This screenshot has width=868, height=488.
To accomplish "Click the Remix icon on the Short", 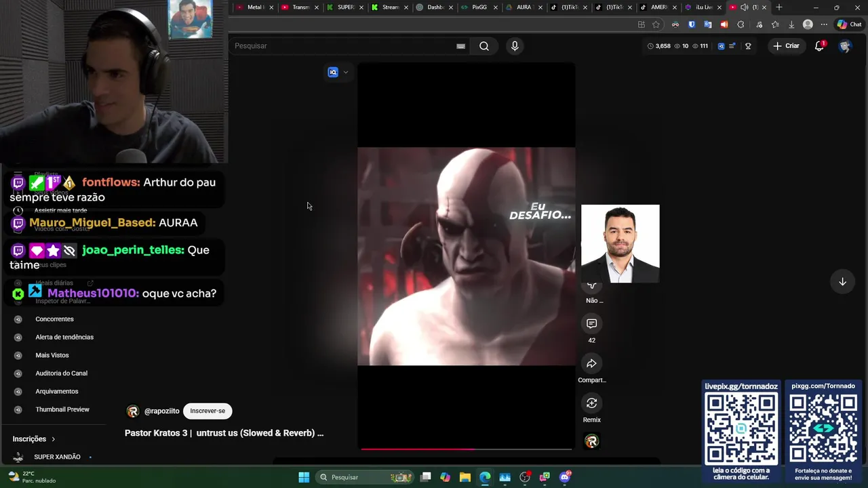I will pos(591,403).
